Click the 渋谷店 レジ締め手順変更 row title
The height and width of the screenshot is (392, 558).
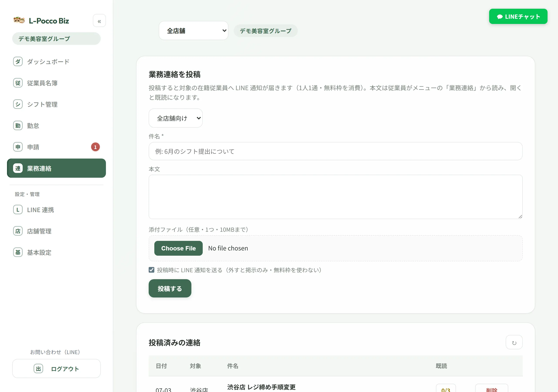click(261, 387)
